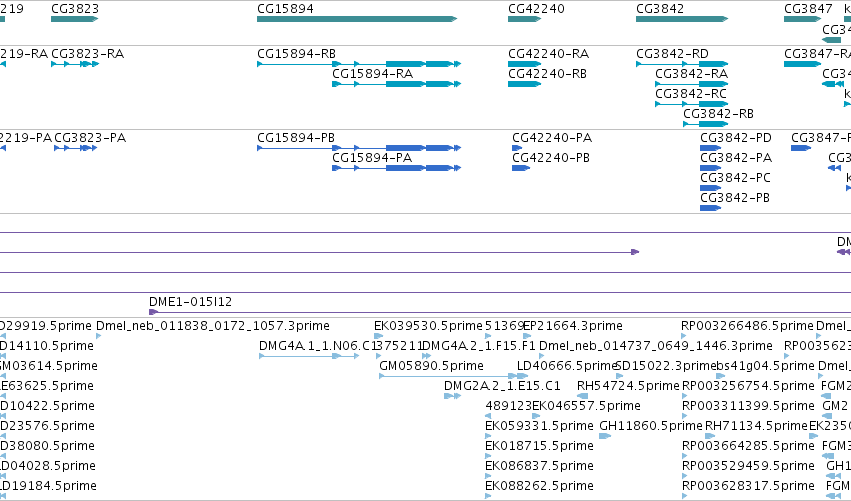Select the CG3842 gene label
The height and width of the screenshot is (501, 851).
[x=660, y=9]
